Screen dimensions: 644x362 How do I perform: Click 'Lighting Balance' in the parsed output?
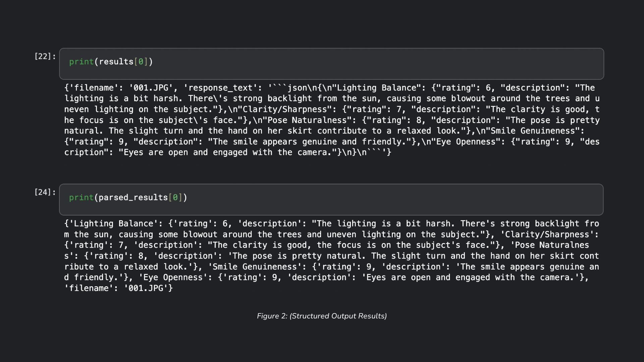pos(113,224)
